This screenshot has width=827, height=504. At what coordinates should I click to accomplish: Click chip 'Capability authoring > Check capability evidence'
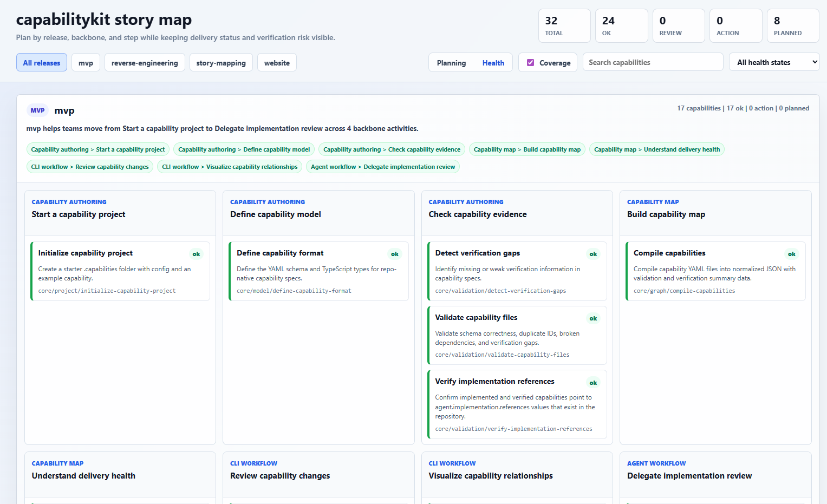(x=392, y=149)
